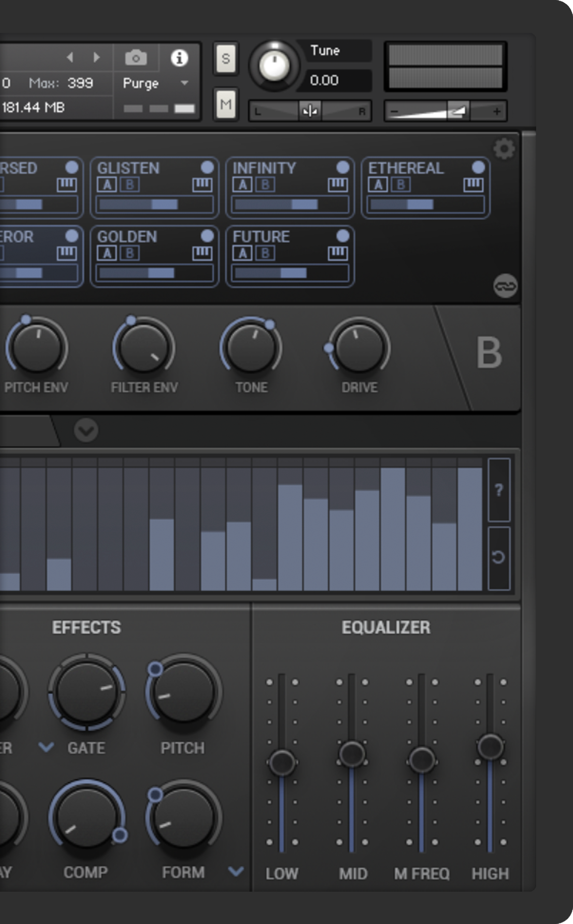Screen dimensions: 573x924
Task: Click the M FREQ equalizer fader
Action: 422,759
